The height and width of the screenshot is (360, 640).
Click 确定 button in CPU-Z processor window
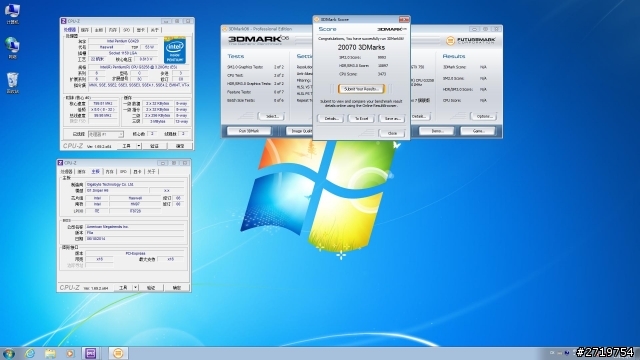click(180, 146)
